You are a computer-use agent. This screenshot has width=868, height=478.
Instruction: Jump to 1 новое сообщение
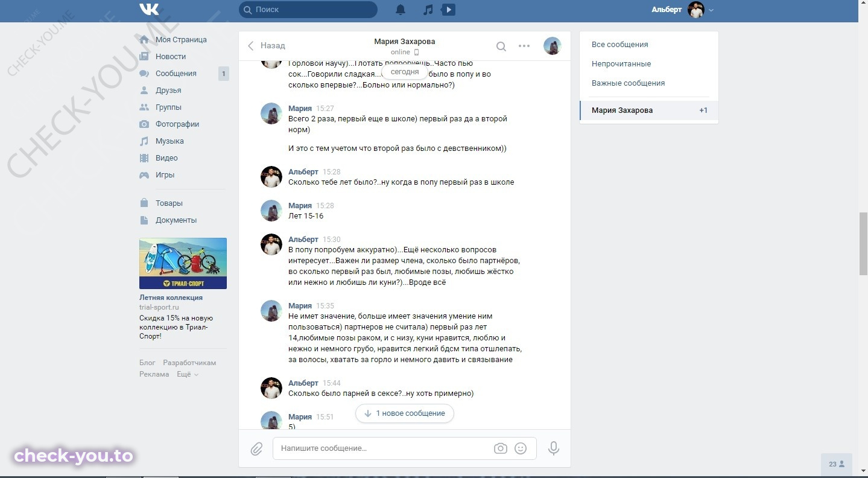404,413
